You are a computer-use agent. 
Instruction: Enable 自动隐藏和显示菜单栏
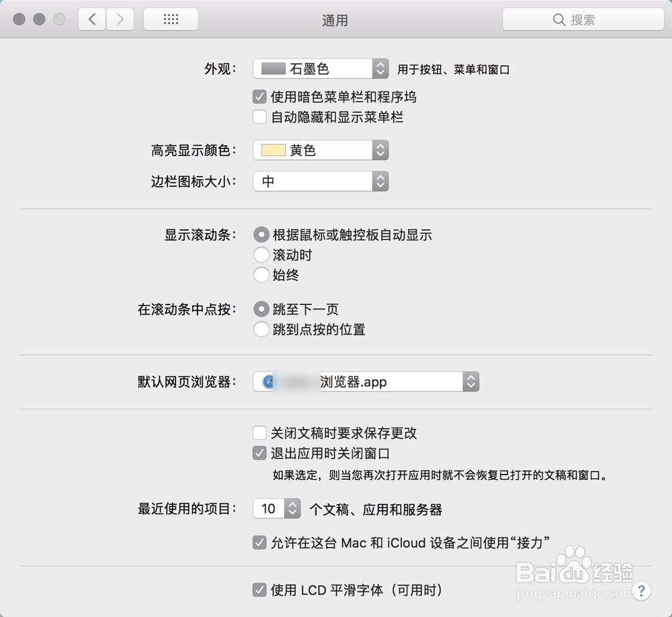[x=259, y=117]
